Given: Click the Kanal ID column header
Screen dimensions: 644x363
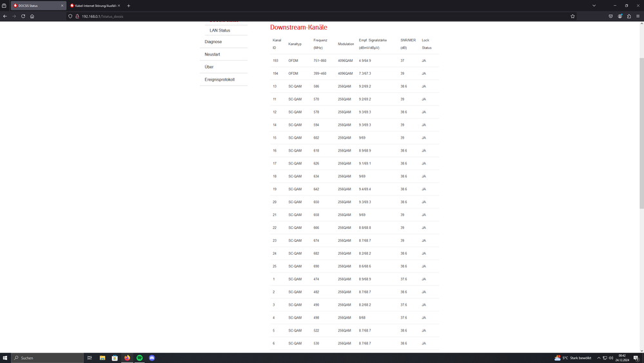Looking at the screenshot, I should coord(277,44).
